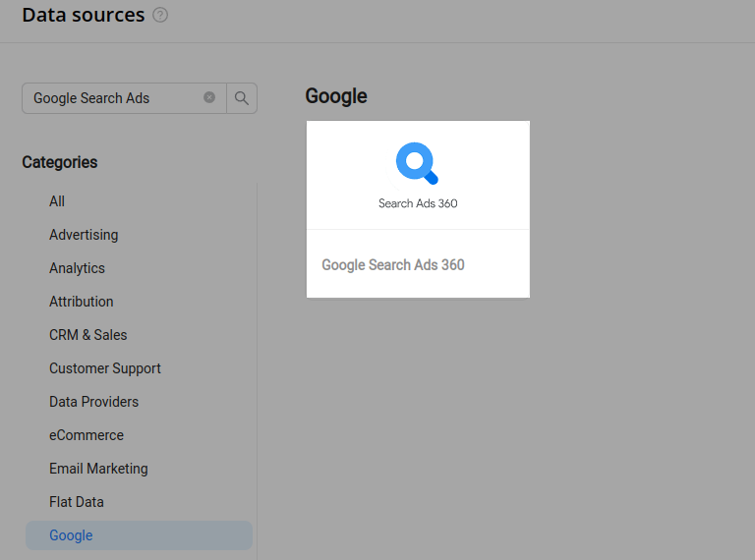This screenshot has width=755, height=560.
Task: Click the Data sources page title
Action: pos(84,15)
